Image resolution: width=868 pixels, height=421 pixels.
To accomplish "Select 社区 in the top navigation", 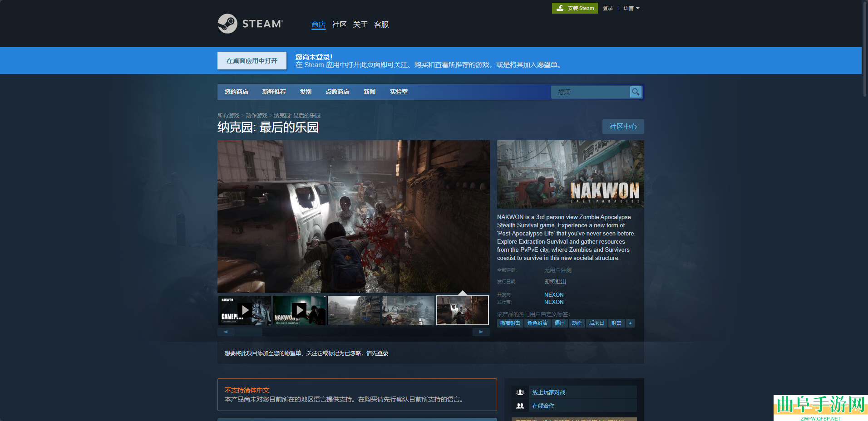I will click(340, 24).
